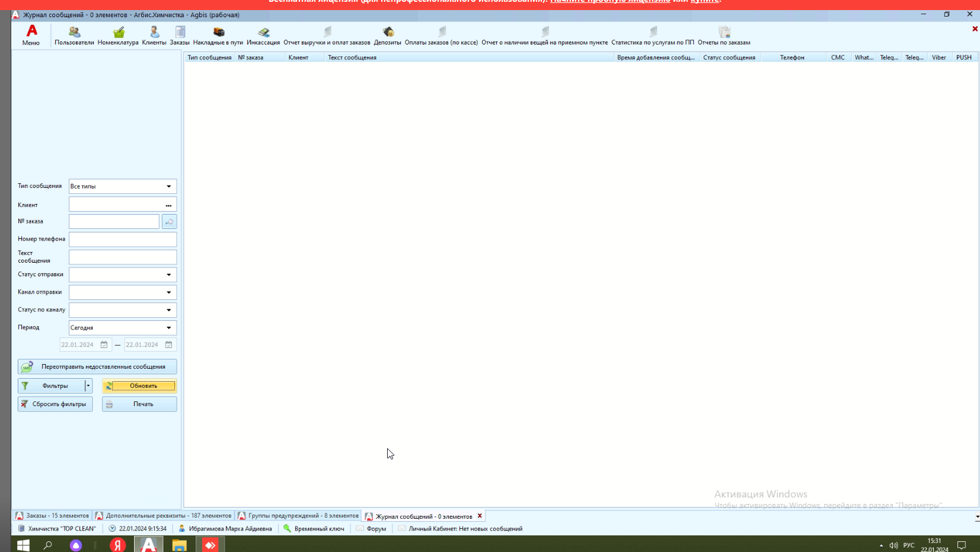Open Отчет о наличии вещей на приемном пункте
980x552 pixels.
(x=544, y=35)
